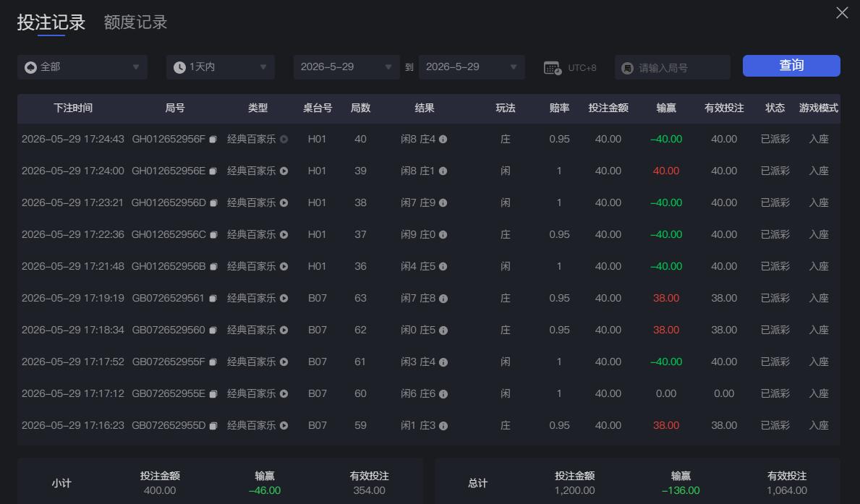Open the UTC+8 timezone calendar icon

tap(553, 68)
